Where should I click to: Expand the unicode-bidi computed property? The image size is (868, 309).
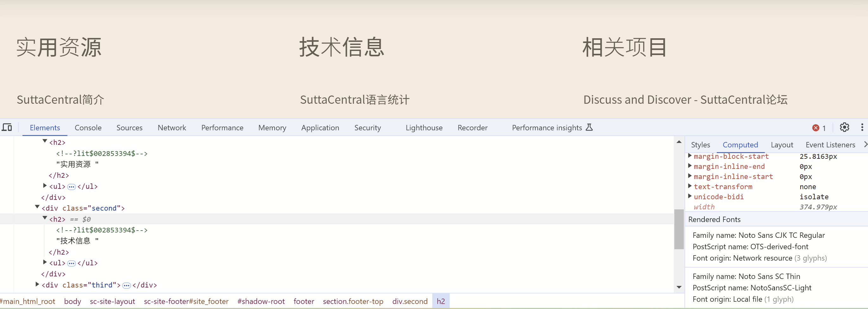point(690,197)
